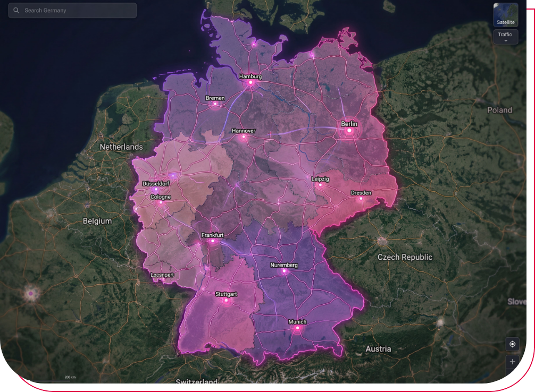Select the Leipzig marker dot
This screenshot has width=535, height=392.
click(320, 185)
